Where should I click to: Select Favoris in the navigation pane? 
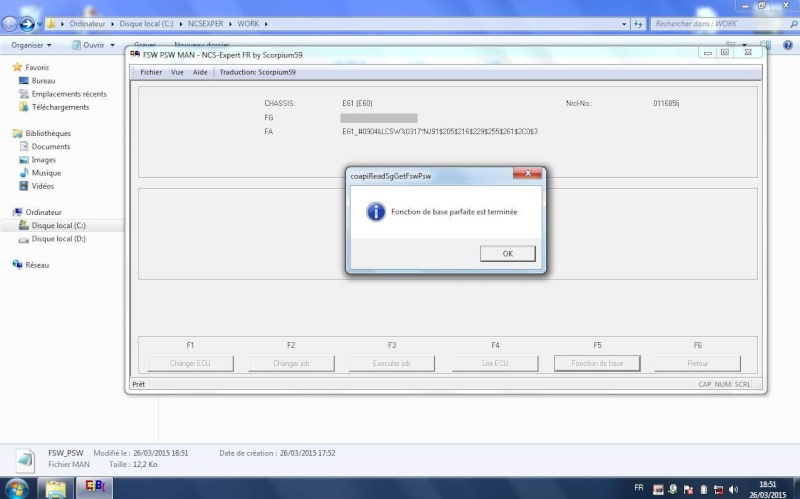click(37, 67)
